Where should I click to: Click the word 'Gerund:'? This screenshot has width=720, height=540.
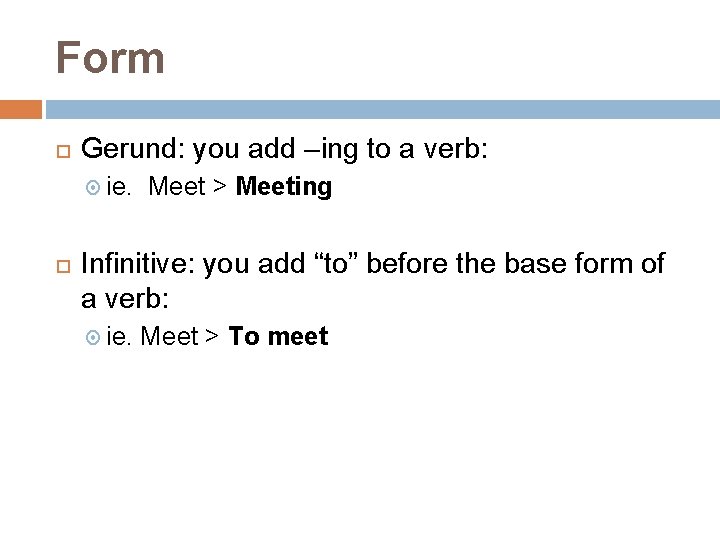[133, 149]
